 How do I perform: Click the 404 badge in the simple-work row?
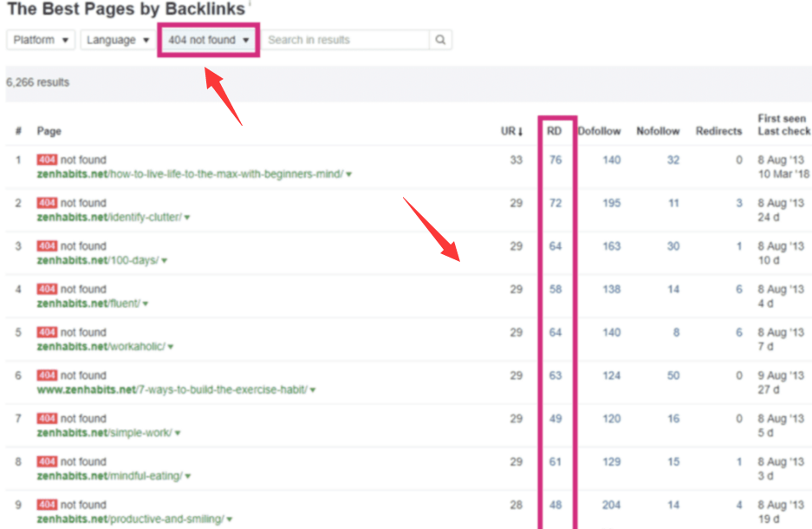point(47,418)
